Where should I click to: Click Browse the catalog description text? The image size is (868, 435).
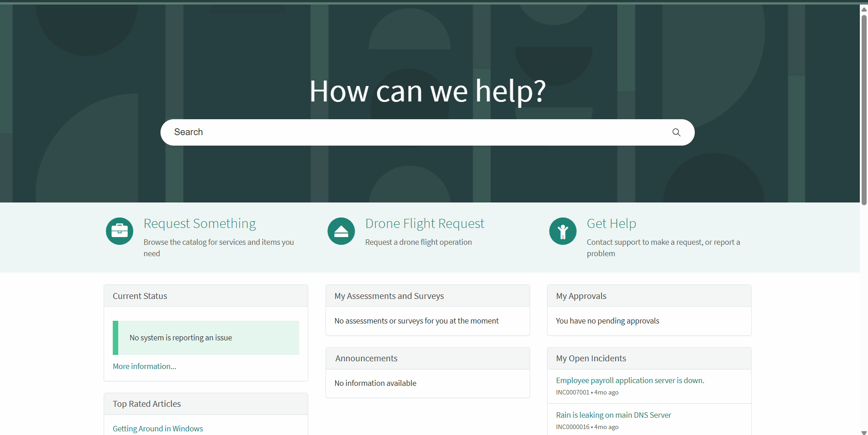pos(218,243)
